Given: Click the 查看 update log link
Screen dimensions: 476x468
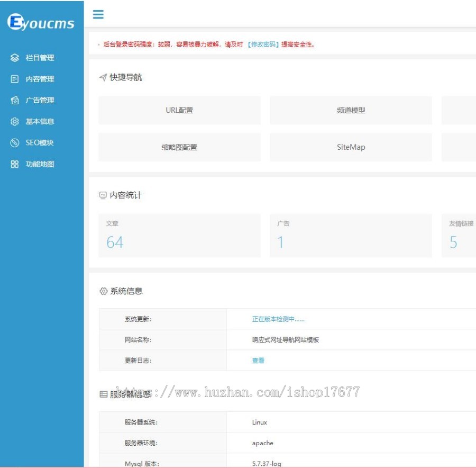Looking at the screenshot, I should coord(258,361).
